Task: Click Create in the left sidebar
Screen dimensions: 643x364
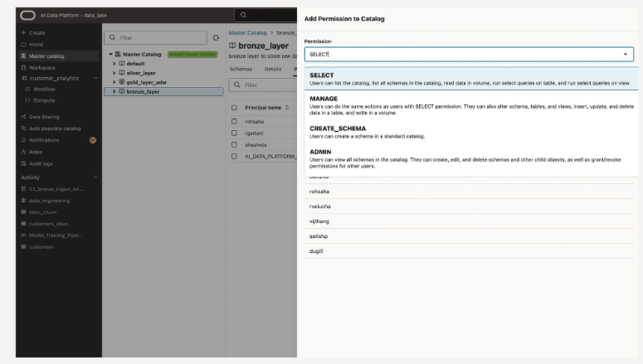Action: [37, 33]
